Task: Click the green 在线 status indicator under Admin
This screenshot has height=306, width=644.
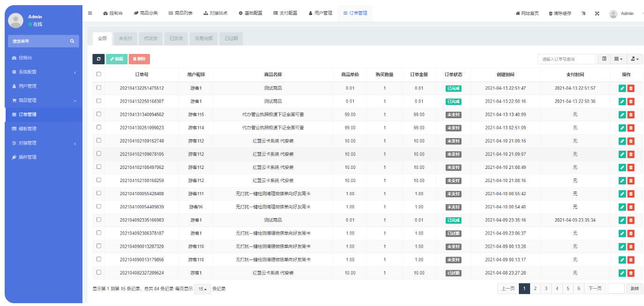Action: 31,23
